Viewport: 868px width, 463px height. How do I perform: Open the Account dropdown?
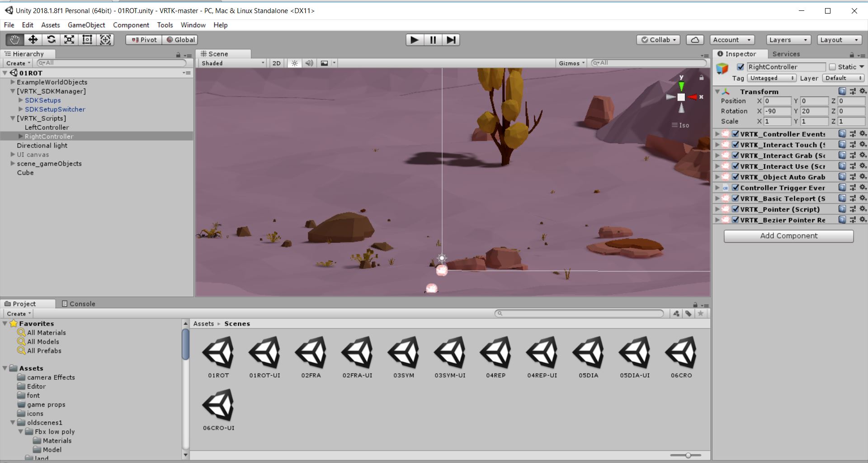[732, 40]
